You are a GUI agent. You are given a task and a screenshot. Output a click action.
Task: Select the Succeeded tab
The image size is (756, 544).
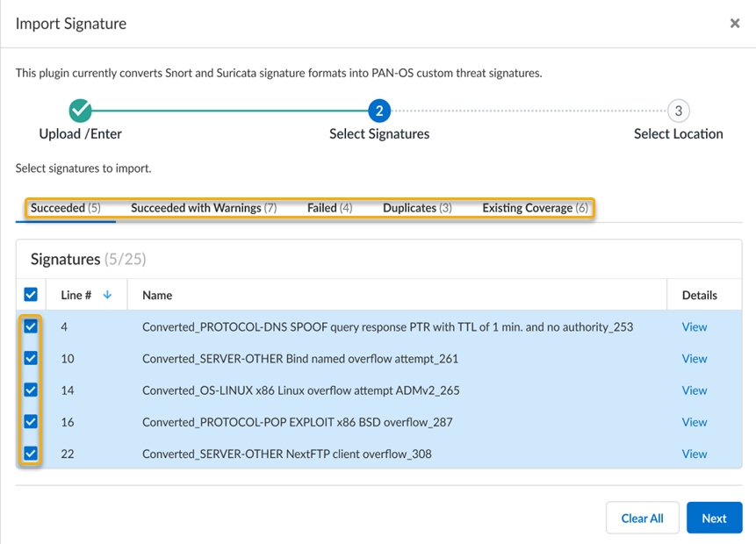click(x=65, y=208)
